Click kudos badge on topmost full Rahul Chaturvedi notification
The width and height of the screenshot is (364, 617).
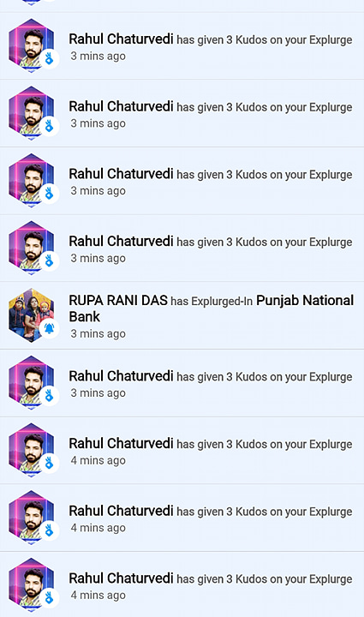point(49,58)
